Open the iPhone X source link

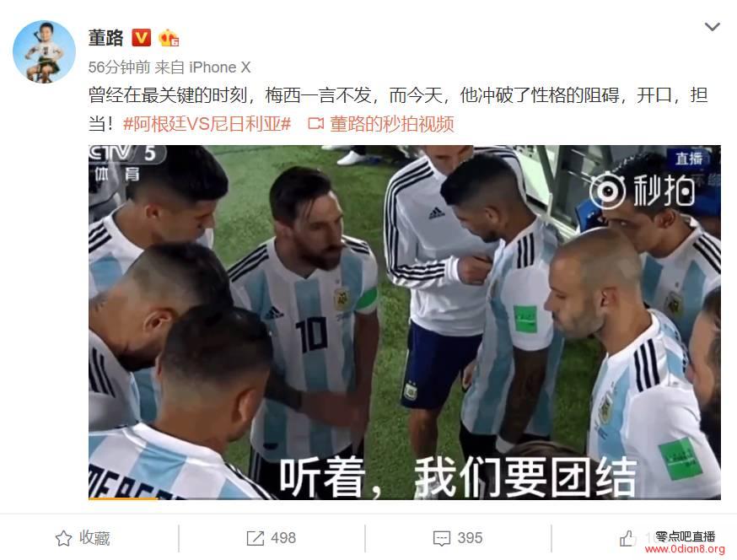(x=219, y=67)
